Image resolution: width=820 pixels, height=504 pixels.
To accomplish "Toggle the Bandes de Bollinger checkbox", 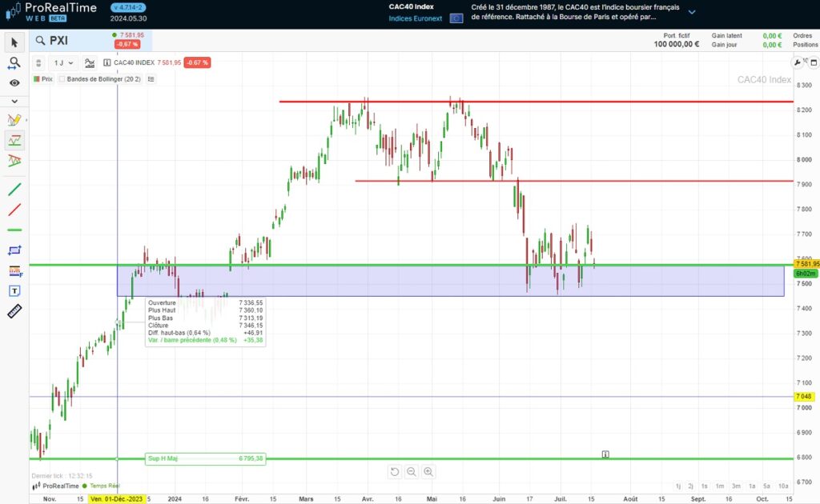I will [62, 79].
